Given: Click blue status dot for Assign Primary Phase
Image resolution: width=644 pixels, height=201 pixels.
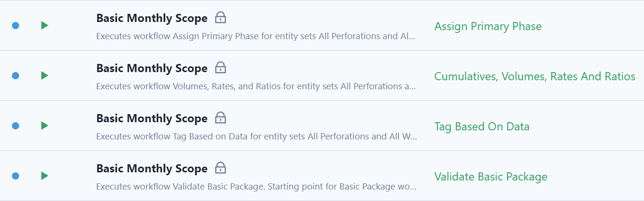Looking at the screenshot, I should tap(15, 25).
